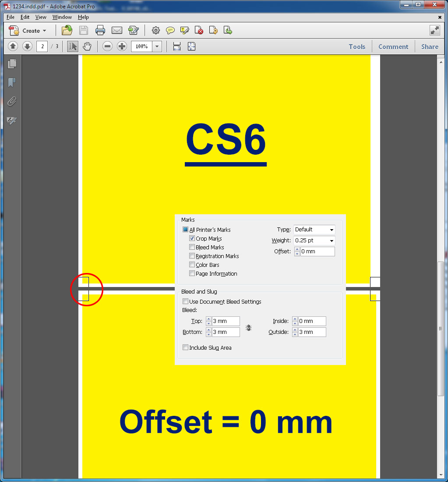
Task: Click the Top bleed stepper arrows
Action: tap(208, 321)
